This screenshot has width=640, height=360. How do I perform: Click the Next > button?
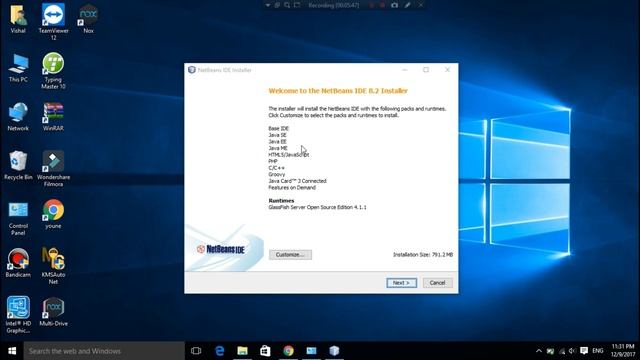[x=402, y=283]
